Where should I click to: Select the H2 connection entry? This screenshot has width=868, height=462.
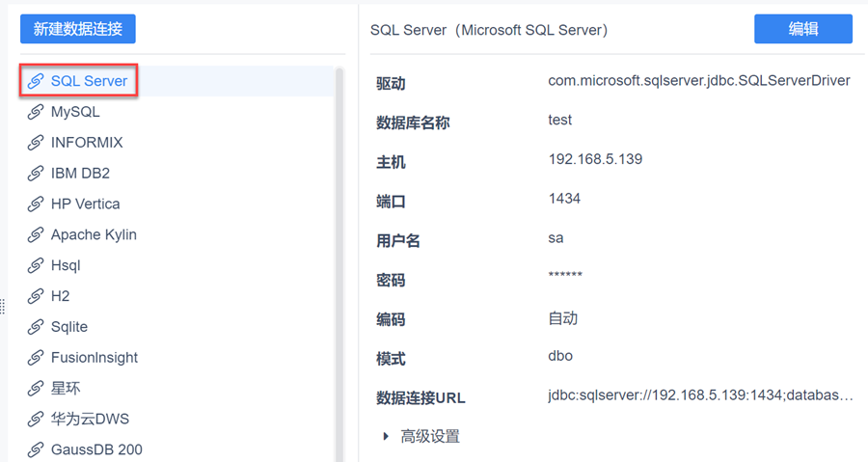point(60,296)
